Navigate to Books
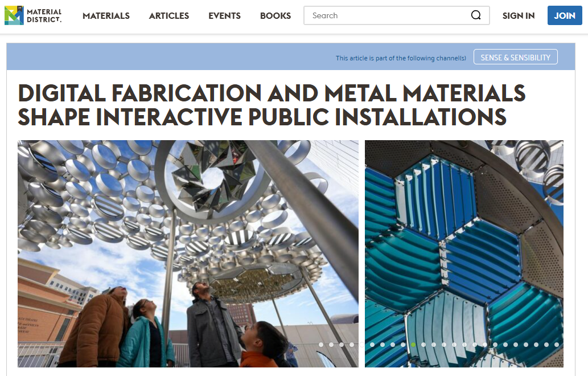Screen dimensions: 588x376 [276, 16]
